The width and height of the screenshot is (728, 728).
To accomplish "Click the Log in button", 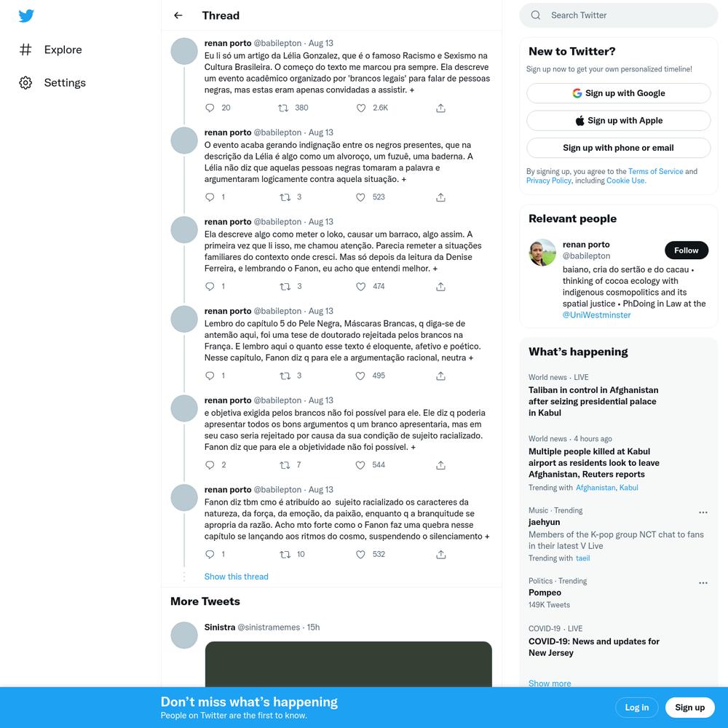I will pyautogui.click(x=636, y=707).
